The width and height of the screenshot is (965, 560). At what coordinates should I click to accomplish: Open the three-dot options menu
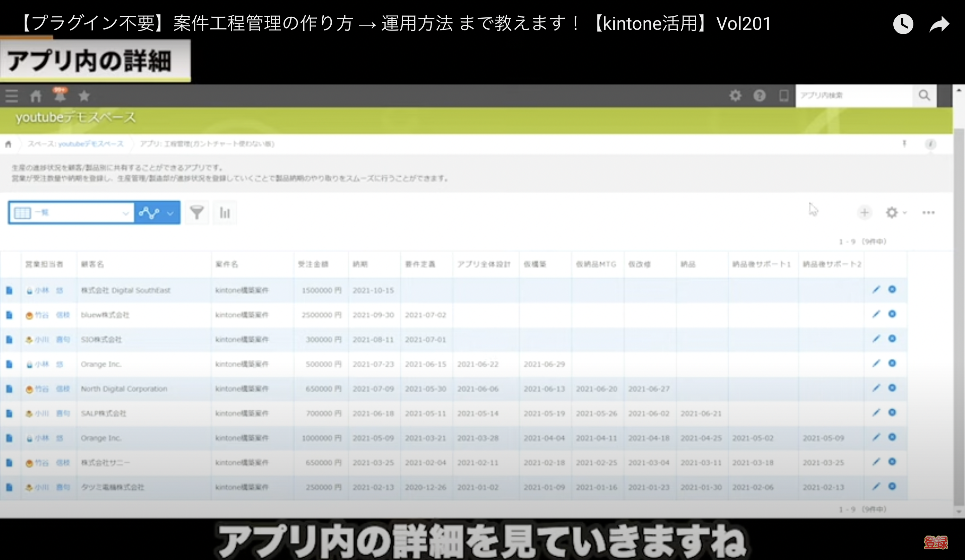(928, 212)
